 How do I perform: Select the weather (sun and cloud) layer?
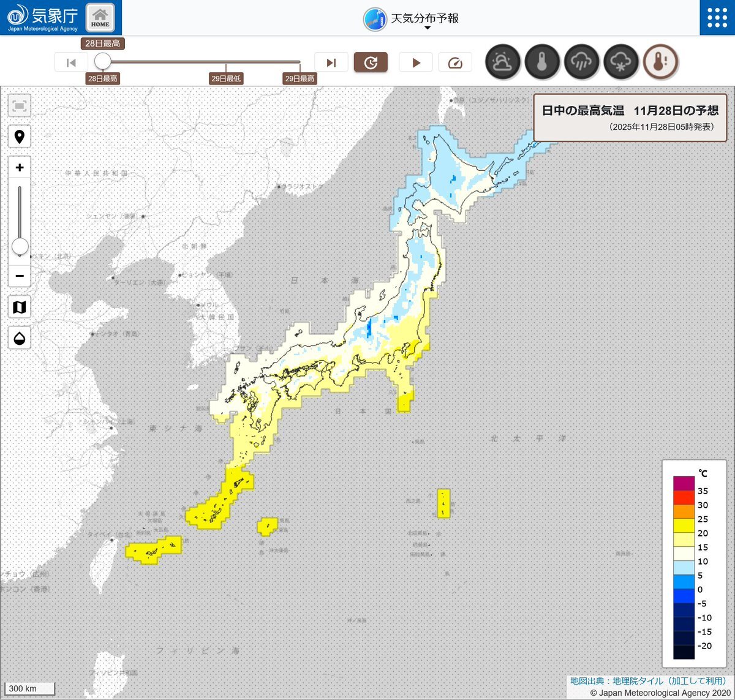click(x=503, y=62)
